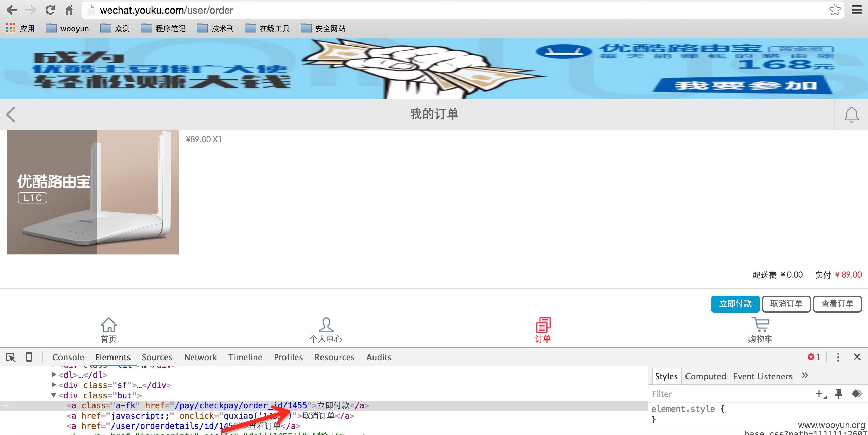
Task: Open the Event Listeners sidebar tab
Action: (x=763, y=377)
